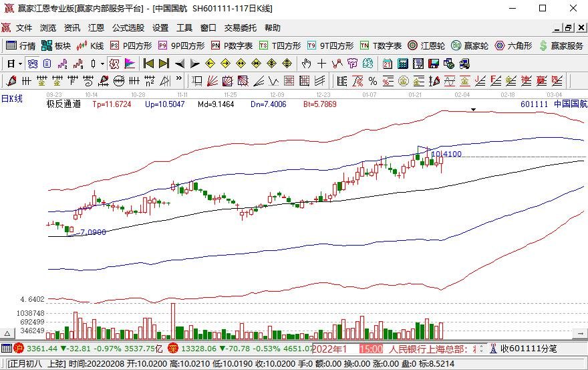Select the step-line chart icon labeled 3
The width and height of the screenshot is (588, 370).
point(62,64)
